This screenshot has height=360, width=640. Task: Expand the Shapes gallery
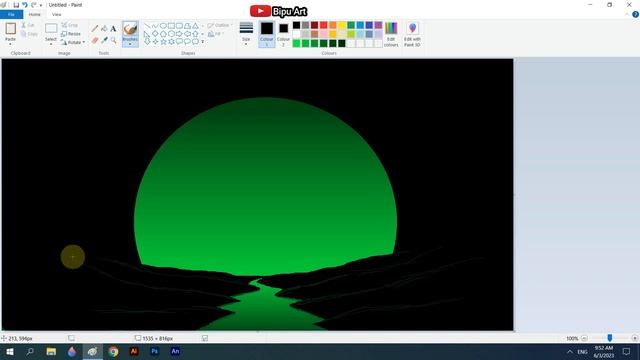(x=202, y=42)
